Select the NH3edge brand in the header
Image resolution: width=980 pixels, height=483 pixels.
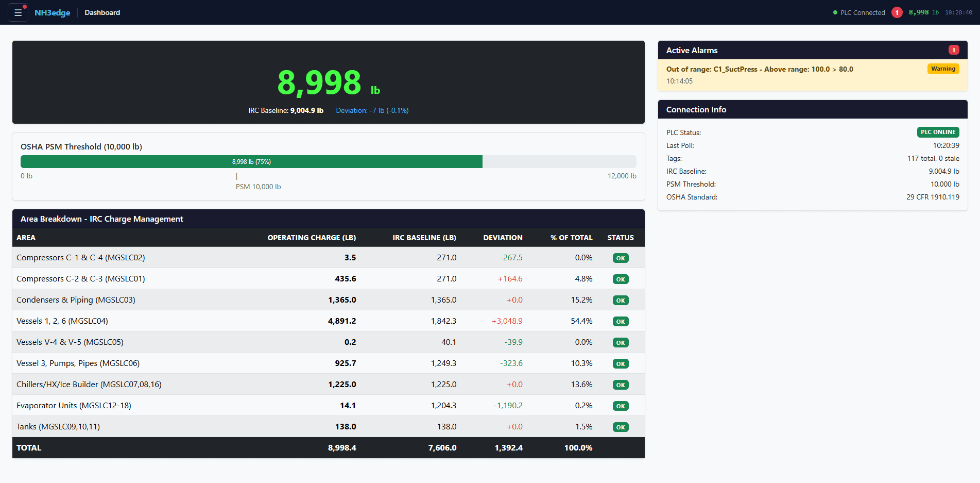click(x=52, y=12)
